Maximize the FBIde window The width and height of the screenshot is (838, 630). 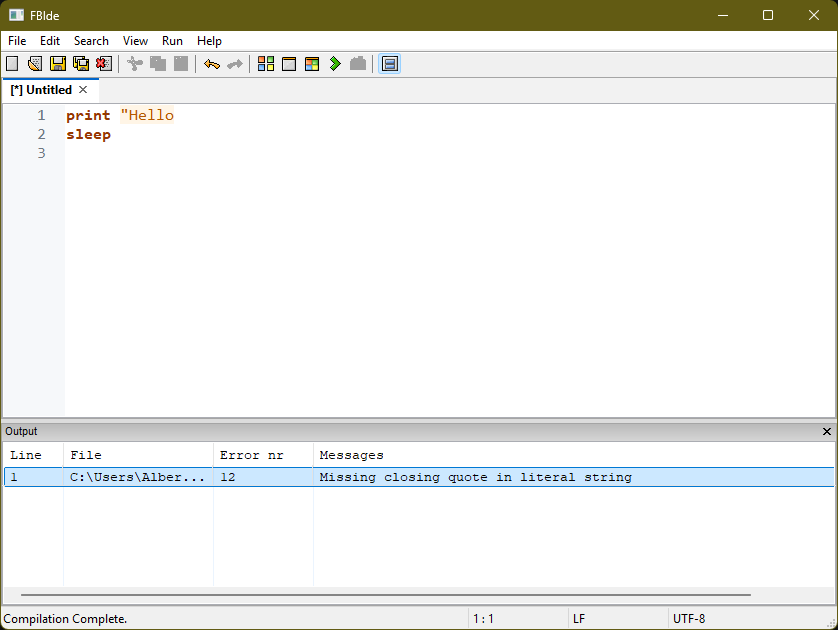tap(767, 15)
